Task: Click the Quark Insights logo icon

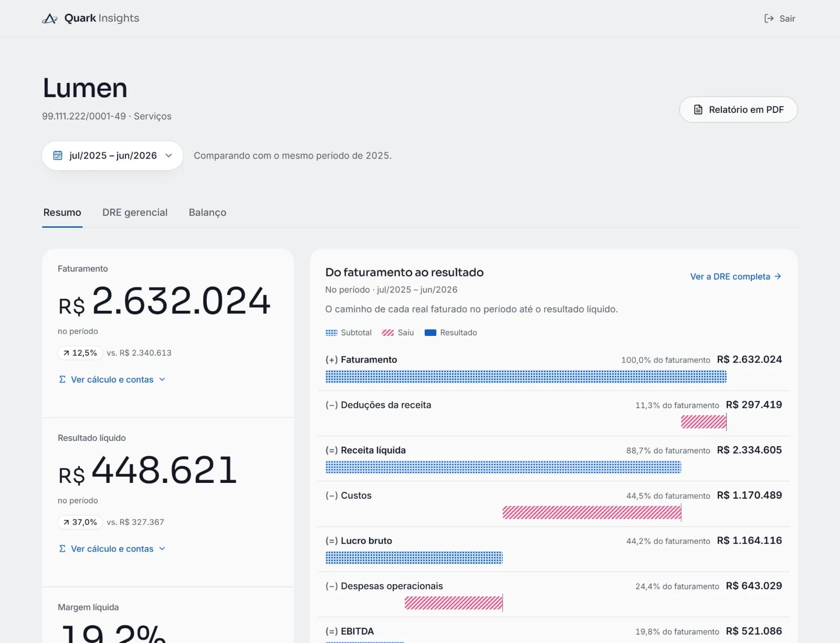Action: (x=49, y=18)
